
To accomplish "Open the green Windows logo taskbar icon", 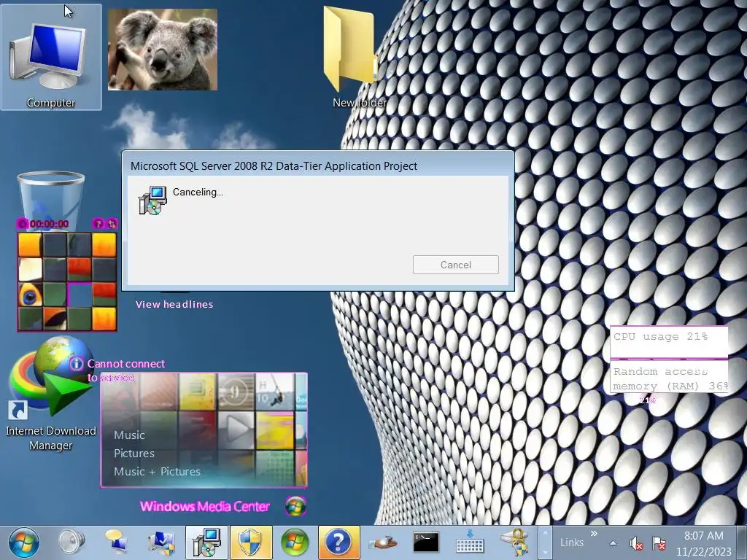I will pos(295,542).
